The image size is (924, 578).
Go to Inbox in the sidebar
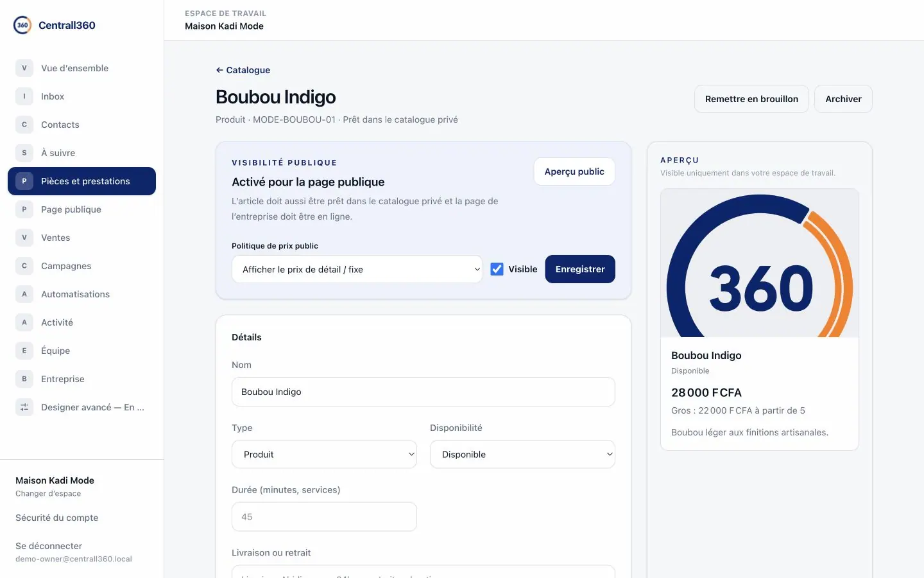pos(81,96)
